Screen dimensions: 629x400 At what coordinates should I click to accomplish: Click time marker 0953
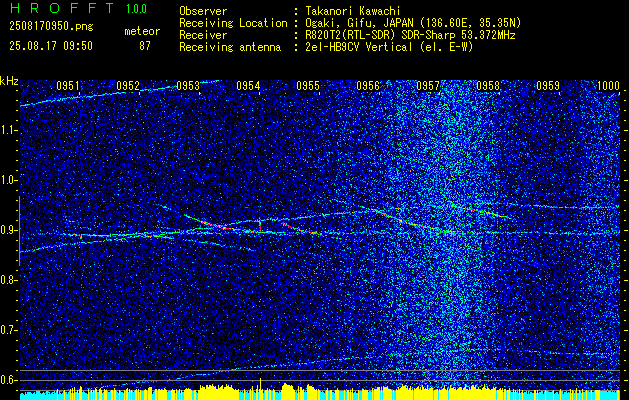coord(188,86)
